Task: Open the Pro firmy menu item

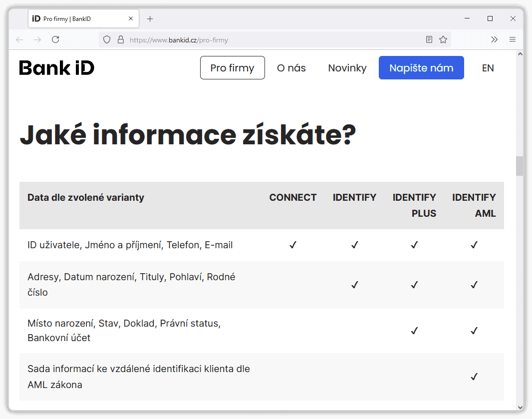Action: coord(232,68)
